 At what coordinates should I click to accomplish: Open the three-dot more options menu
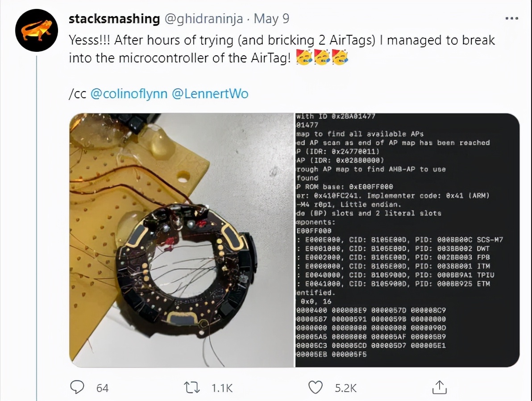pos(511,18)
